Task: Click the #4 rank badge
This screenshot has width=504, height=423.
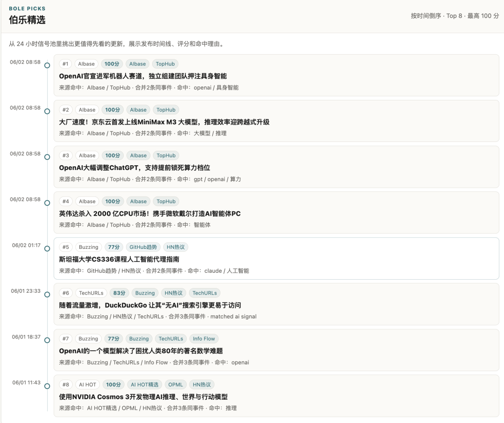Action: 66,201
